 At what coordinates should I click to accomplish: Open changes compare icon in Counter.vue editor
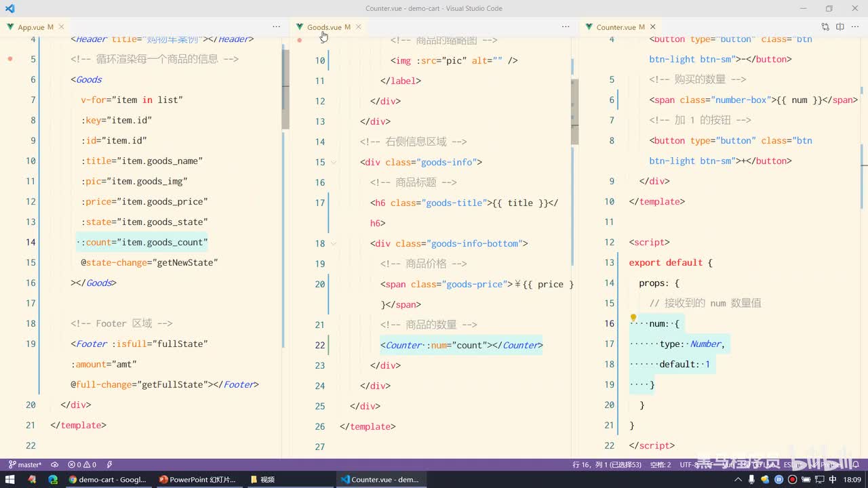tap(825, 27)
